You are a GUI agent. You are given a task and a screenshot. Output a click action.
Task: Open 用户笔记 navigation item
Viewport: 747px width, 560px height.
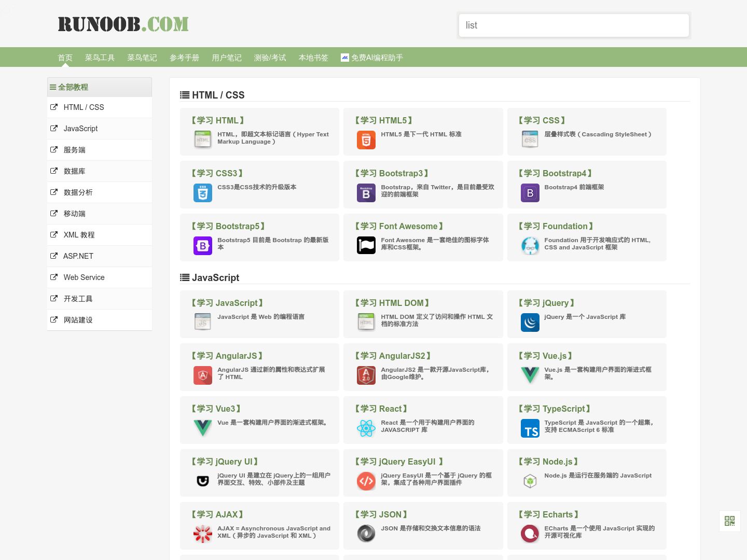coord(227,58)
